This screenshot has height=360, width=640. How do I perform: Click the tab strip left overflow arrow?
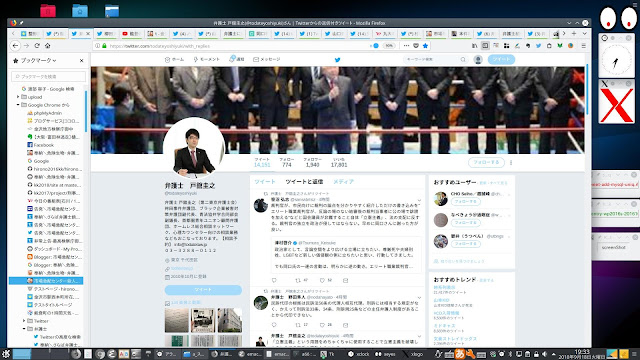pyautogui.click(x=13, y=33)
